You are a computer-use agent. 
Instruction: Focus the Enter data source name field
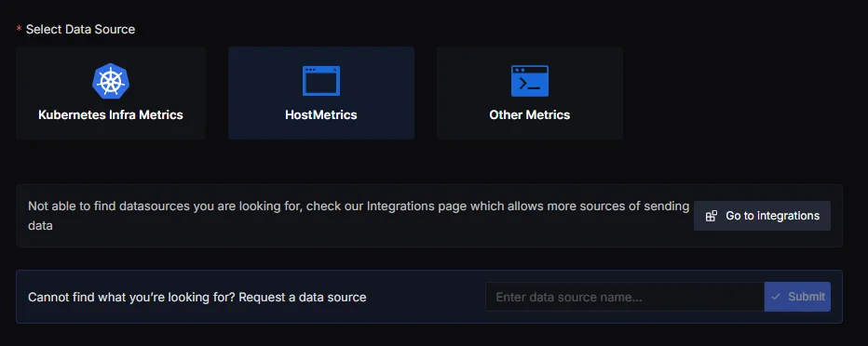(x=625, y=297)
